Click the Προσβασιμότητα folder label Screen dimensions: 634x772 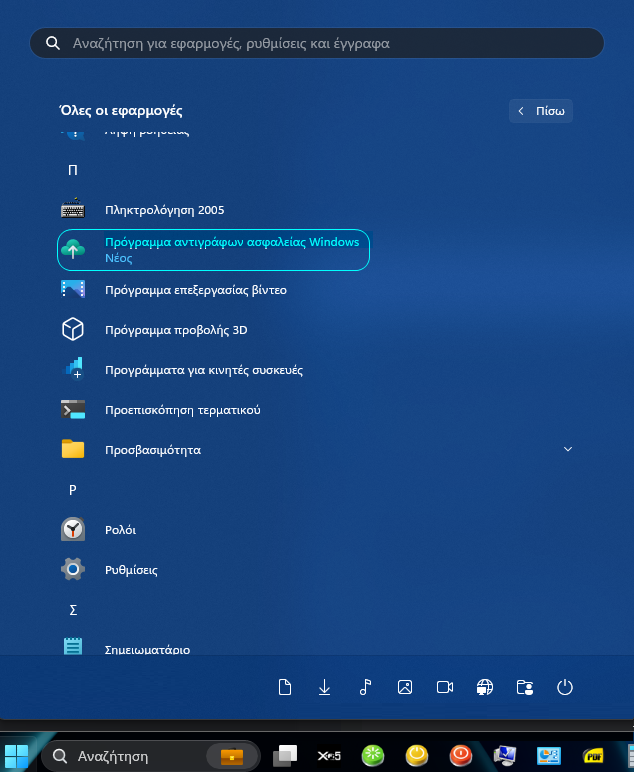point(153,450)
